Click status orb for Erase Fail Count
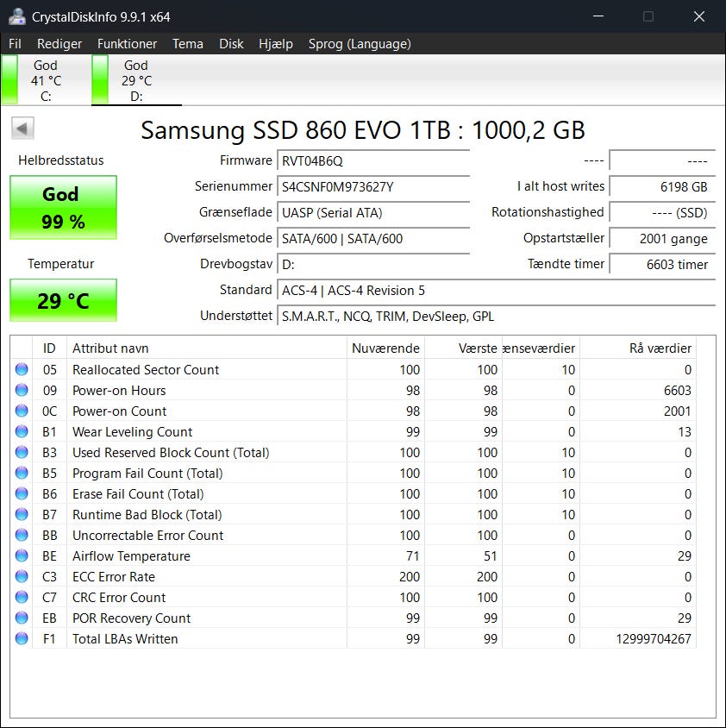Image resolution: width=726 pixels, height=728 pixels. click(22, 493)
